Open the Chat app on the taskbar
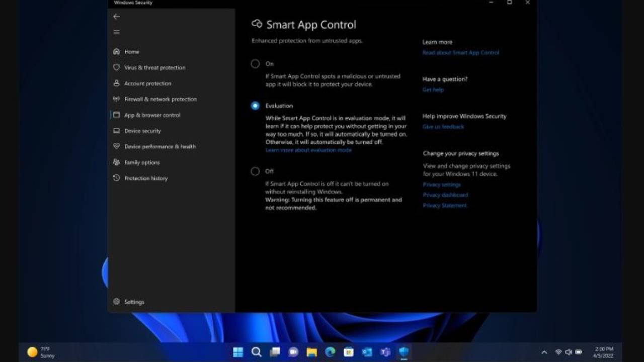 (293, 351)
